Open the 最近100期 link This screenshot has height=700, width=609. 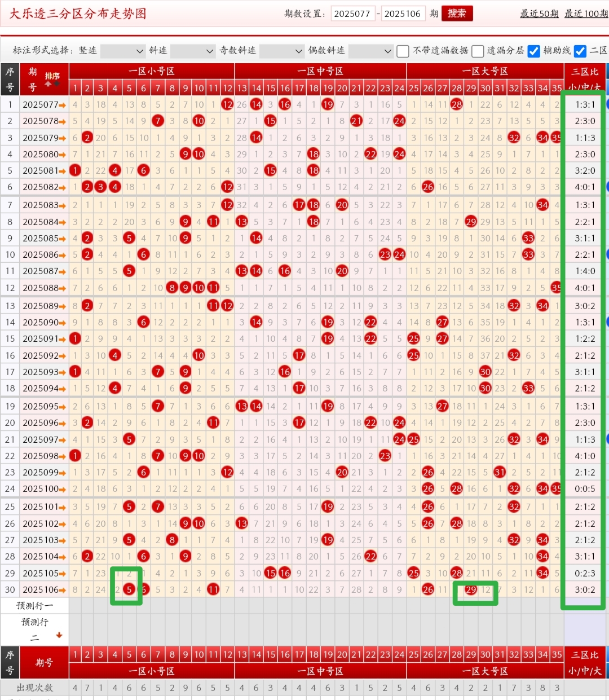tap(586, 14)
